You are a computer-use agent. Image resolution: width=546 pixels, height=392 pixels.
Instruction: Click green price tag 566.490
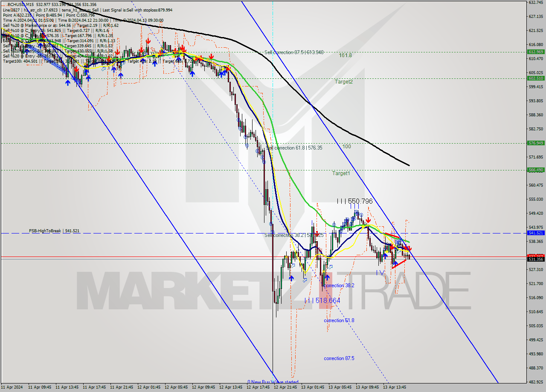536,170
